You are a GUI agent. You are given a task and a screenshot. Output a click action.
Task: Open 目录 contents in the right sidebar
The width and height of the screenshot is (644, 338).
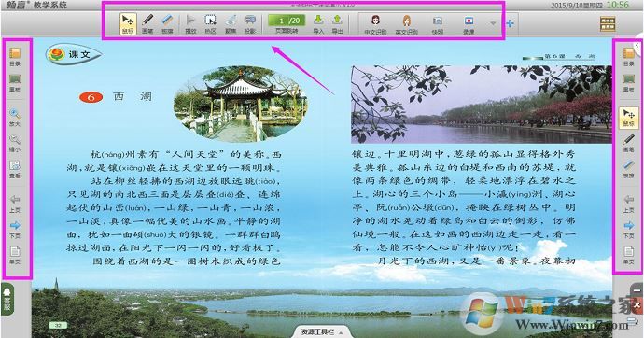click(x=628, y=57)
